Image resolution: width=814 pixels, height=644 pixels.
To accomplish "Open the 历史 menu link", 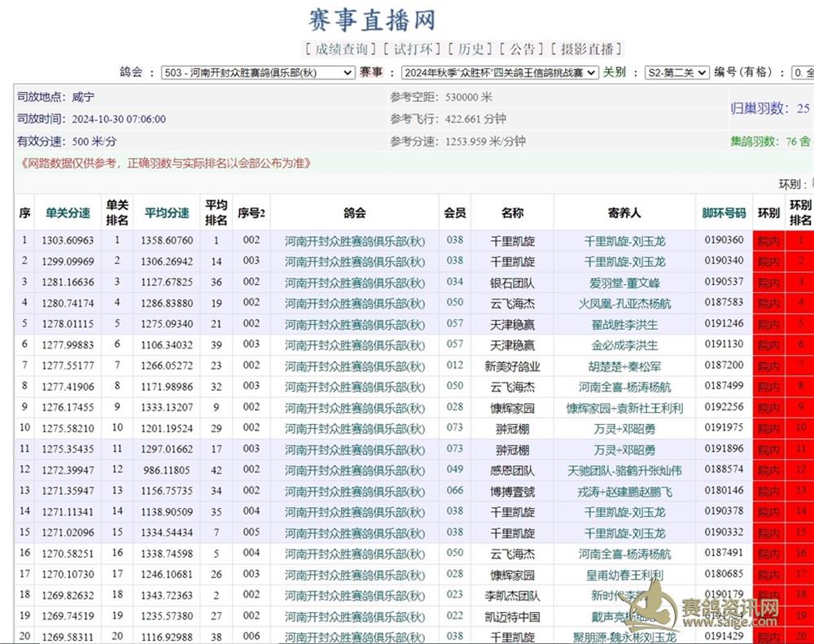I will [x=470, y=50].
